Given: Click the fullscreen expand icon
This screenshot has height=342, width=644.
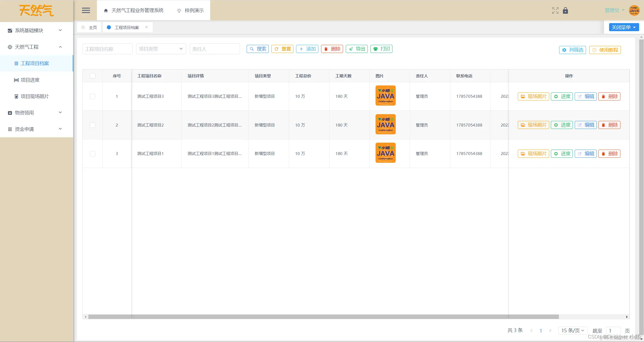Looking at the screenshot, I should (x=555, y=10).
